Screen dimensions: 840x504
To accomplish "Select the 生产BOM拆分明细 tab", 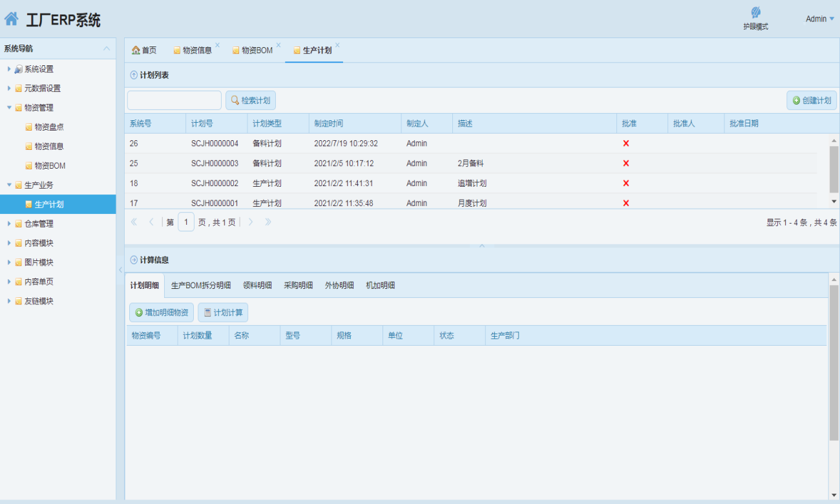I will point(201,286).
